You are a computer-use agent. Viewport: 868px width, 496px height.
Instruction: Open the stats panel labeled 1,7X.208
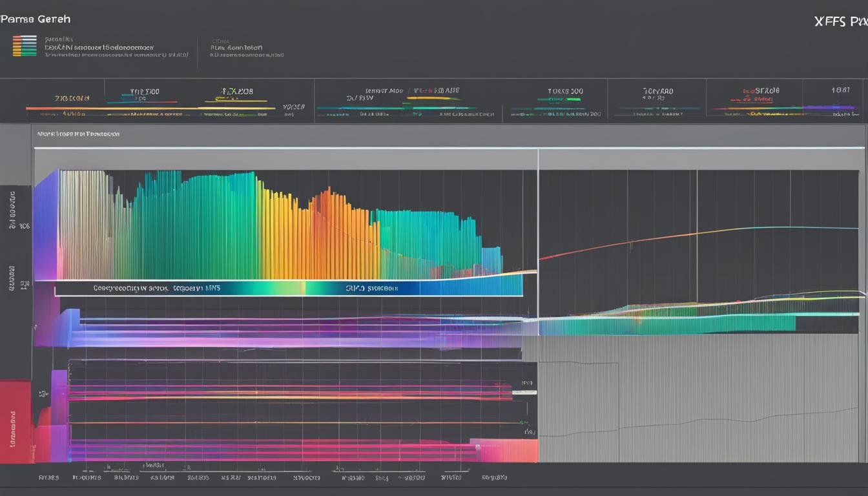click(x=236, y=92)
